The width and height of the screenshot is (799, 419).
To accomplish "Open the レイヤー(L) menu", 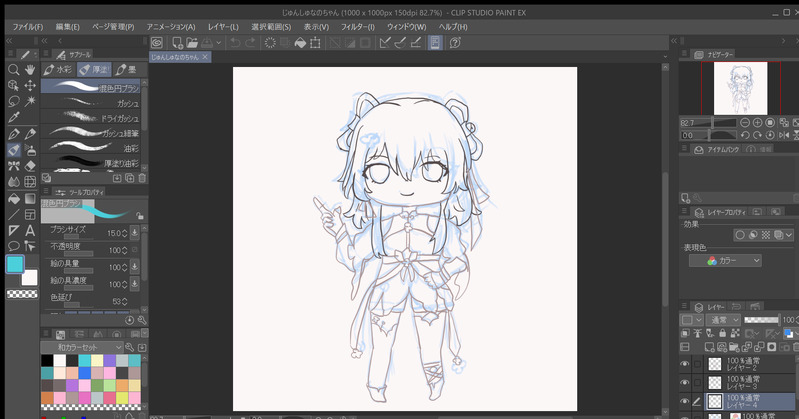I will [x=223, y=27].
